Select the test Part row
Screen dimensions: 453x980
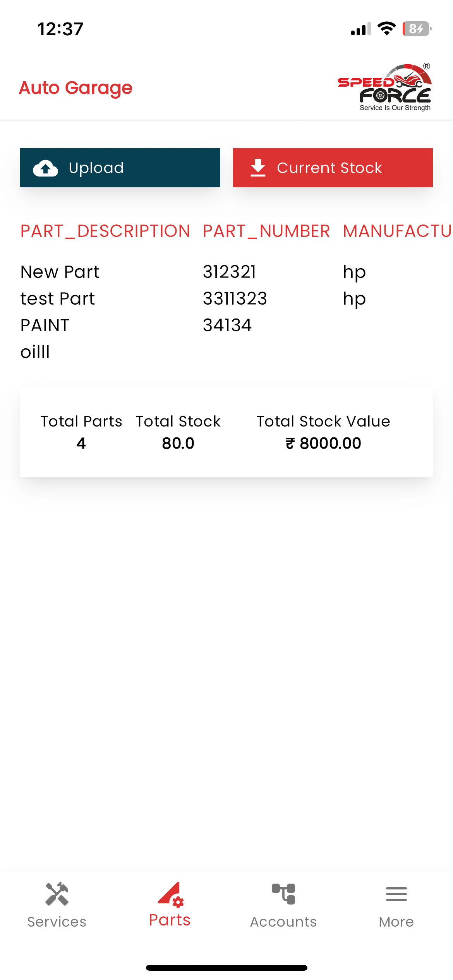58,299
